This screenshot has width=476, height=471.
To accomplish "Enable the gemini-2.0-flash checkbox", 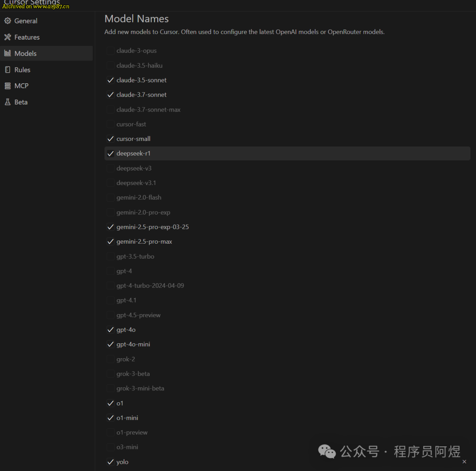I will [111, 197].
